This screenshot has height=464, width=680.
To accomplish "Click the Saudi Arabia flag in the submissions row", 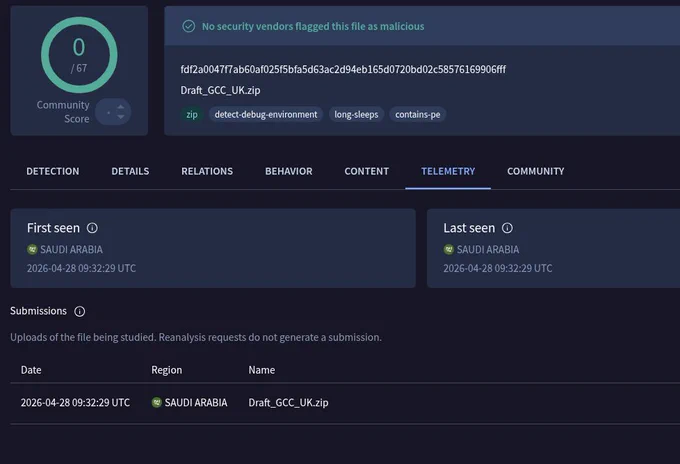I will click(157, 402).
